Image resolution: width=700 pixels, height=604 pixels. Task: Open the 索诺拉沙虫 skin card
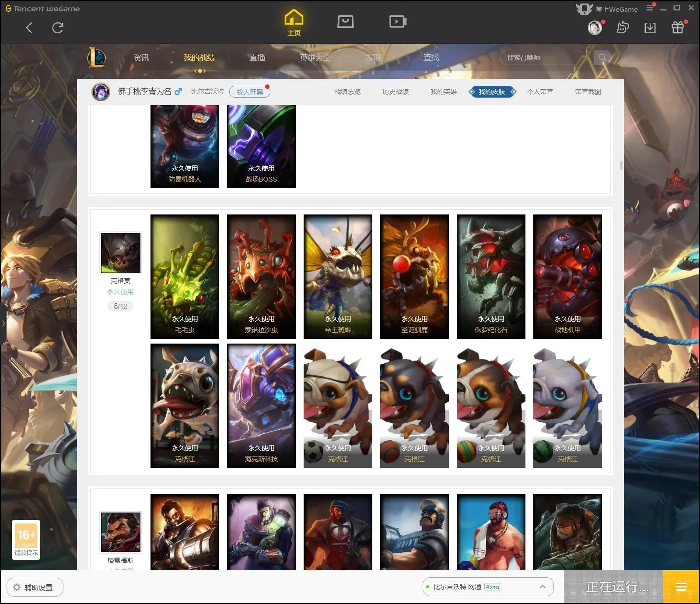261,277
